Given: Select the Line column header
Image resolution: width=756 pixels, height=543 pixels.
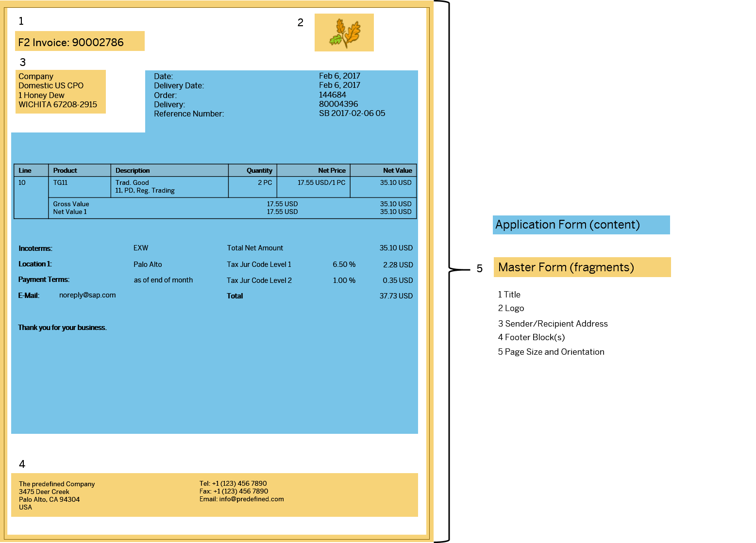Looking at the screenshot, I should pos(25,170).
